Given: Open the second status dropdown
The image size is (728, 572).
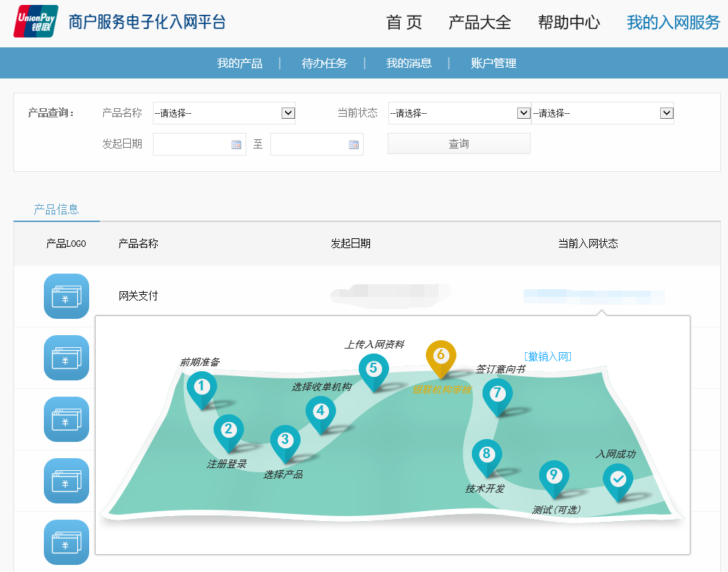Looking at the screenshot, I should tap(666, 113).
